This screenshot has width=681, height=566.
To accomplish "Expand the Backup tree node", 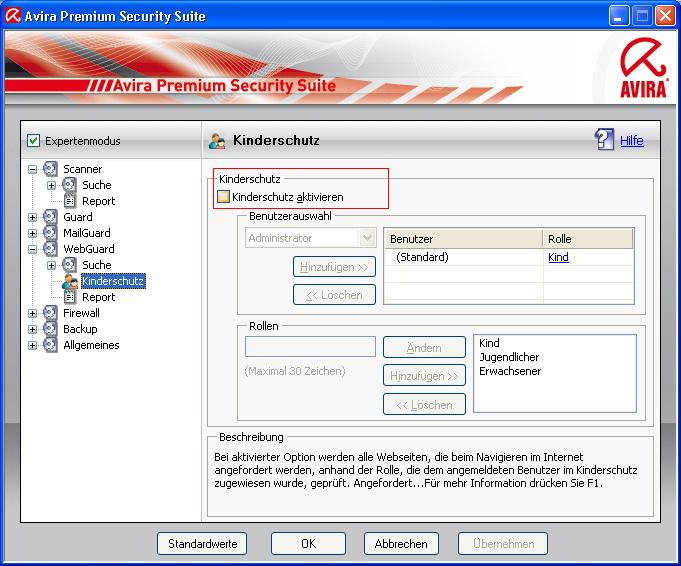I will [32, 329].
